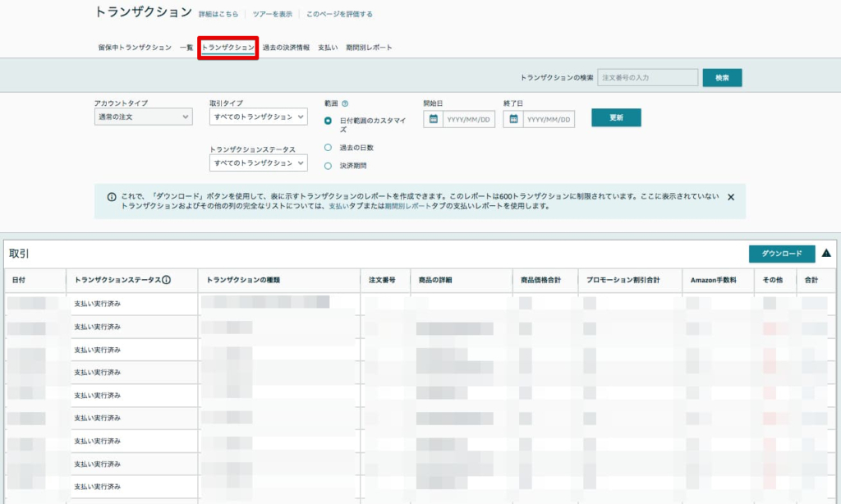Expand the 取引タイプ dropdown
The width and height of the screenshot is (841, 504).
pos(258,117)
